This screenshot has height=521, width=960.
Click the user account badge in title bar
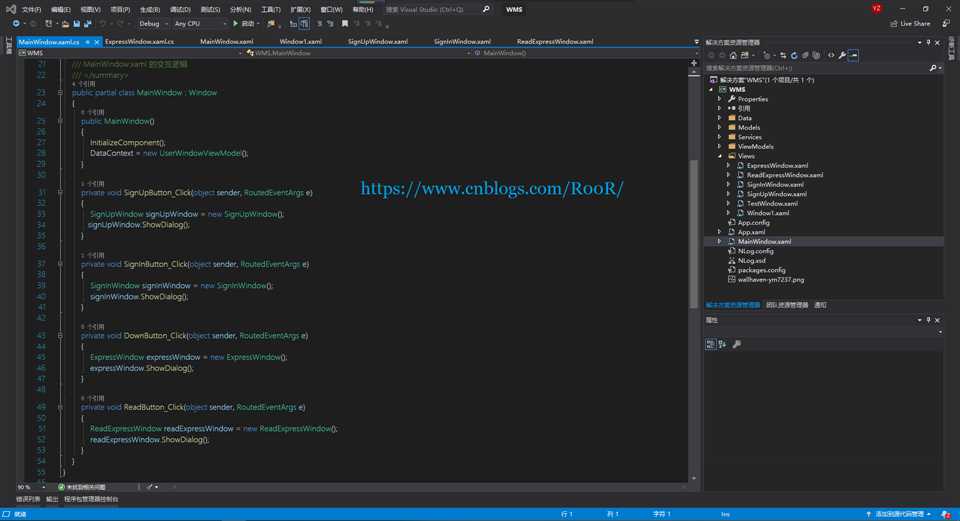coord(877,9)
